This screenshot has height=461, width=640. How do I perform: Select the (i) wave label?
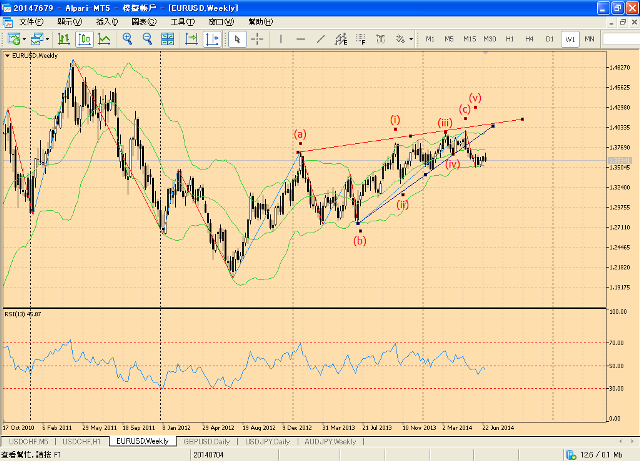[395, 120]
